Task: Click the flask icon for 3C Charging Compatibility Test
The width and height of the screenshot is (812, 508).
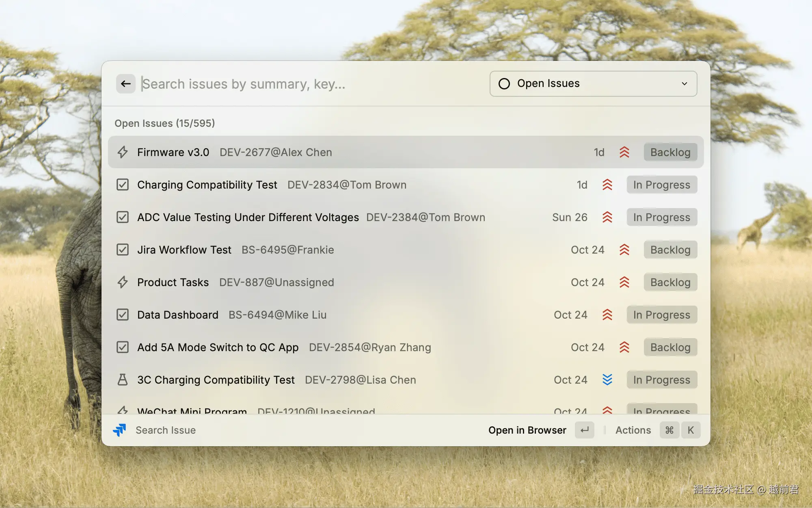Action: click(x=123, y=380)
